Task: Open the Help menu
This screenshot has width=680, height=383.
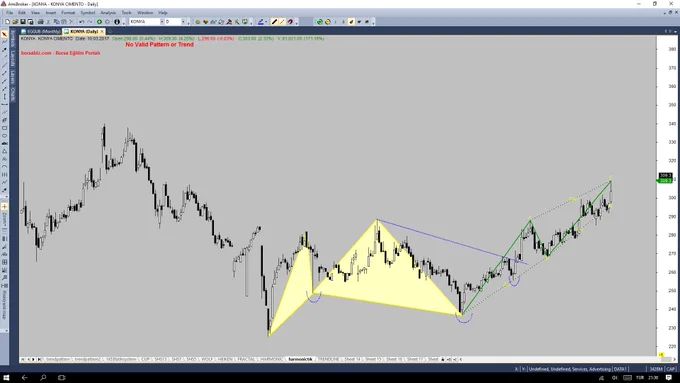Action: pos(163,13)
